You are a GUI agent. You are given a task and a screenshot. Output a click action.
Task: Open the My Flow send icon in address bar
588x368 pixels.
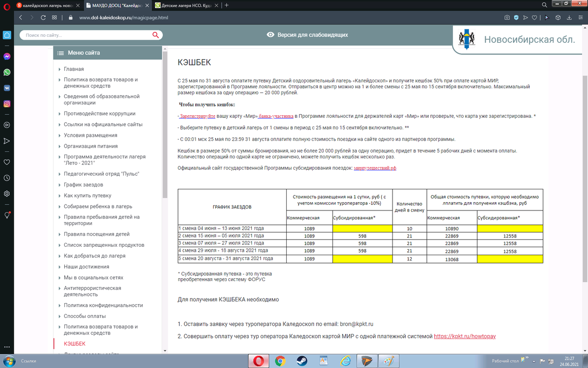526,17
